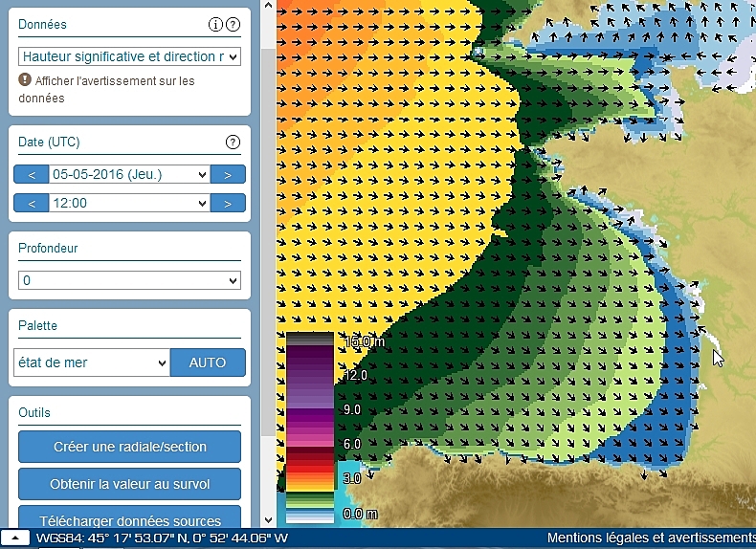Screen dimensions: 756x549
Task: Click the 'Outils' panel title
Action: coord(34,412)
